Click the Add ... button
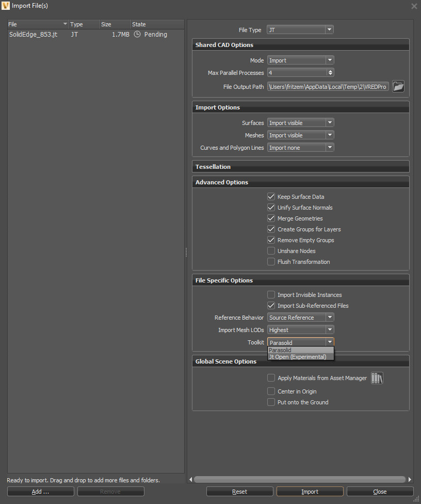 [x=40, y=492]
